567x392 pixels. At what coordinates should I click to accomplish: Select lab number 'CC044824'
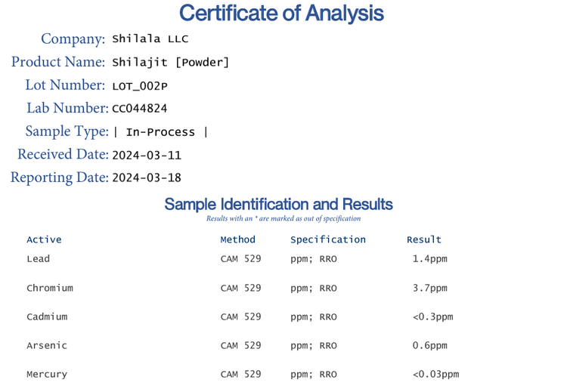coord(140,109)
